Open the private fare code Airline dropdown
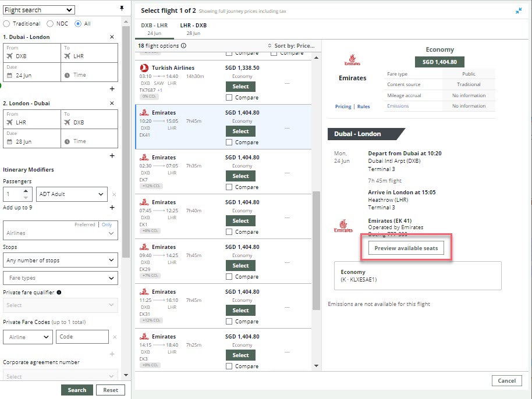The image size is (532, 399). [28, 337]
